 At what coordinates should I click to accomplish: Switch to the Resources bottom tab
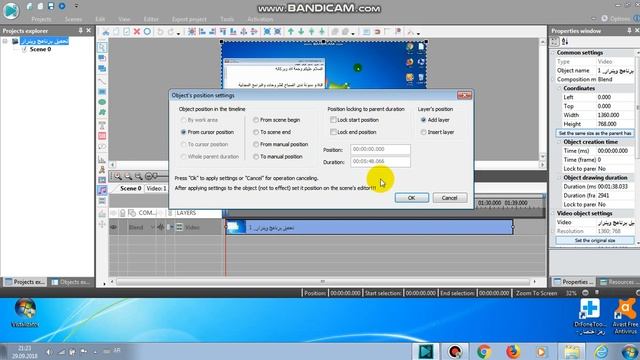[x=618, y=282]
